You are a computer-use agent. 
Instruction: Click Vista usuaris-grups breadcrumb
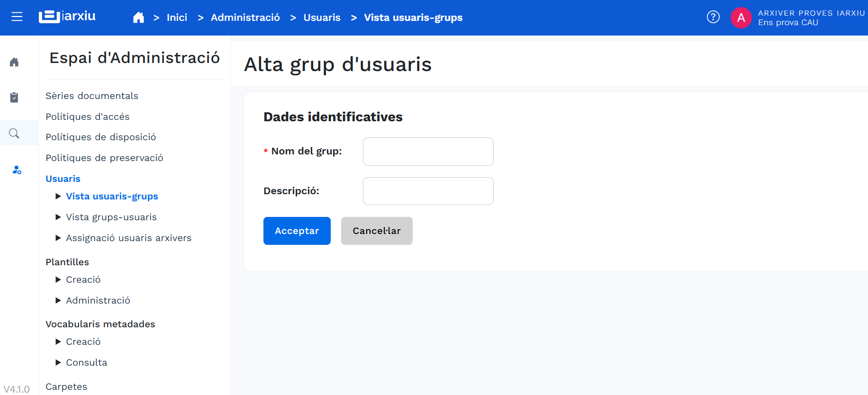point(413,18)
